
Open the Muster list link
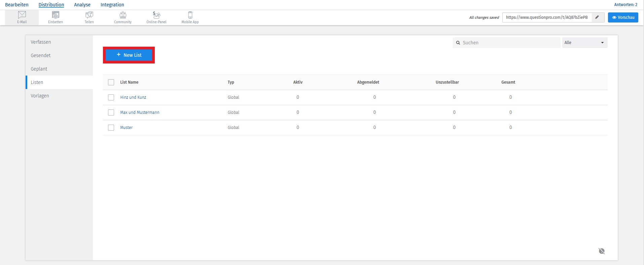(127, 128)
